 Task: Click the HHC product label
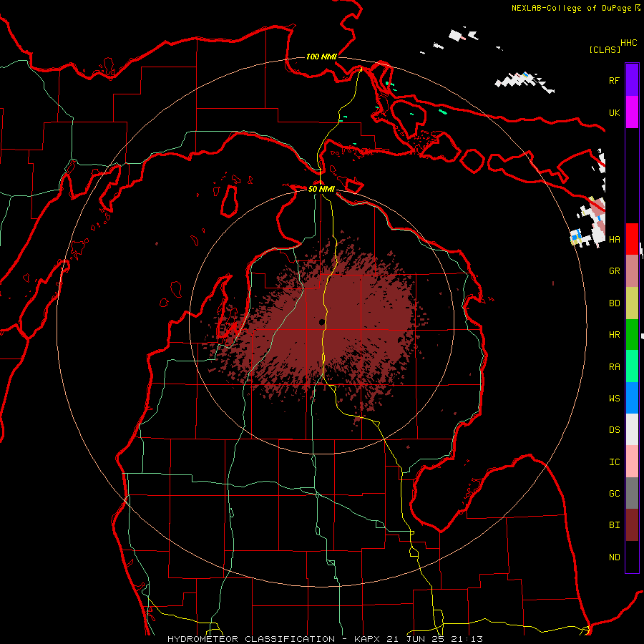click(x=629, y=43)
